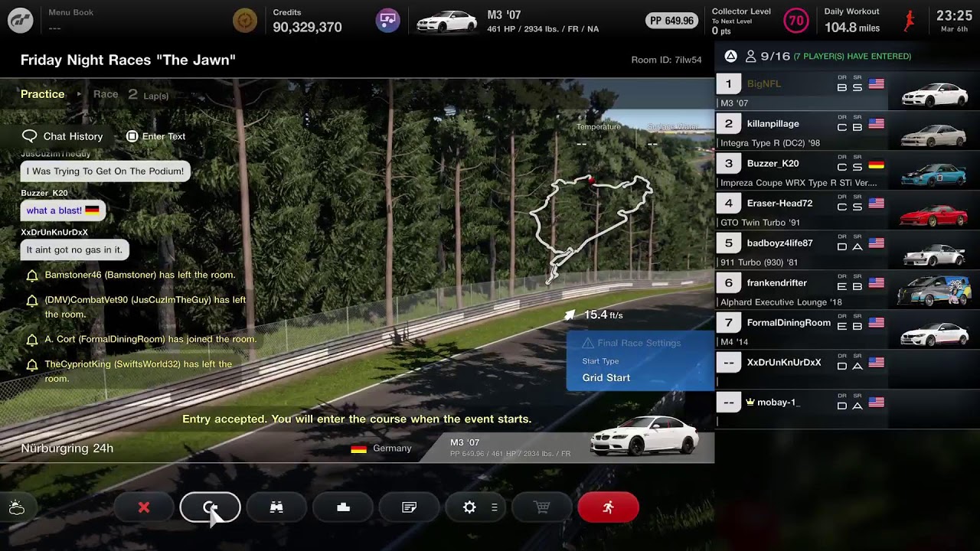Click the PP 649.96 badge
The height and width of the screenshot is (551, 980).
(671, 21)
